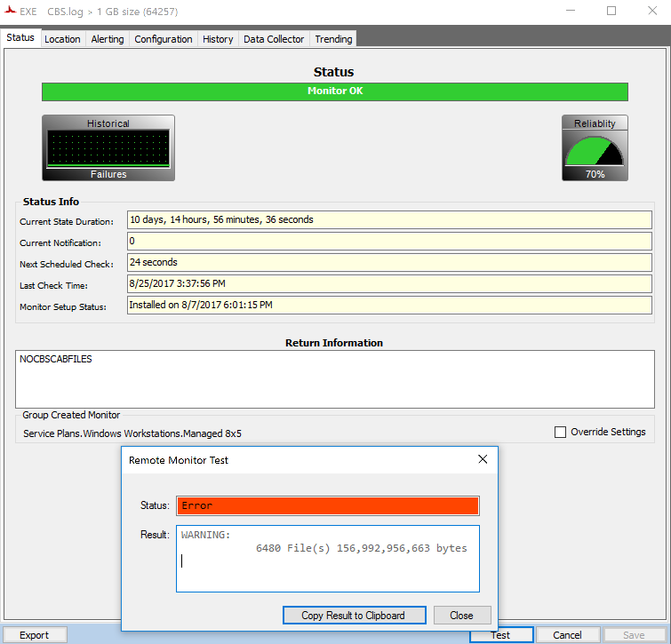
Task: Click the green Monitor OK status bar
Action: pos(335,91)
